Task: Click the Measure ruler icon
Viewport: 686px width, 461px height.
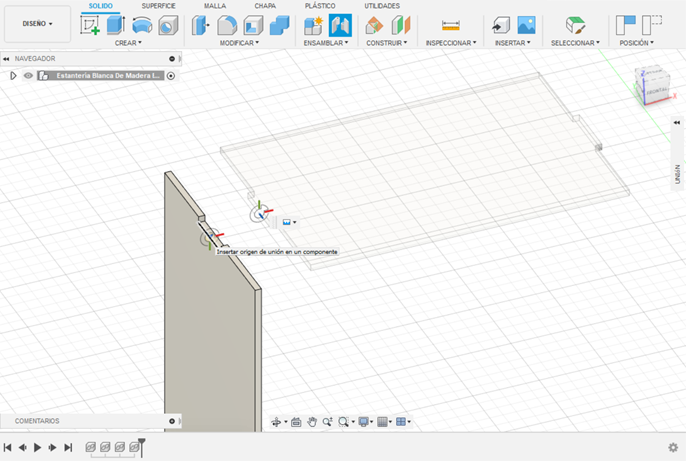Action: 451,25
